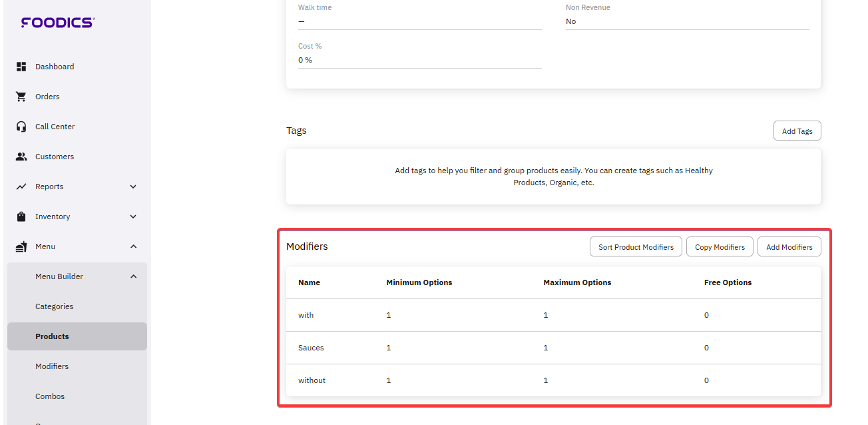Collapse the Menu Builder chevron

pos(133,276)
